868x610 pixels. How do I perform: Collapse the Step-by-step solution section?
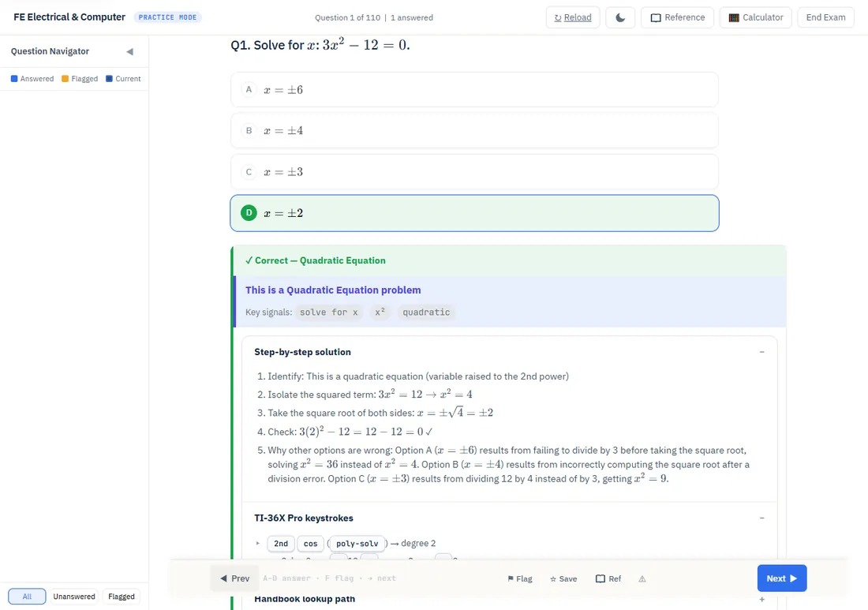pos(761,352)
